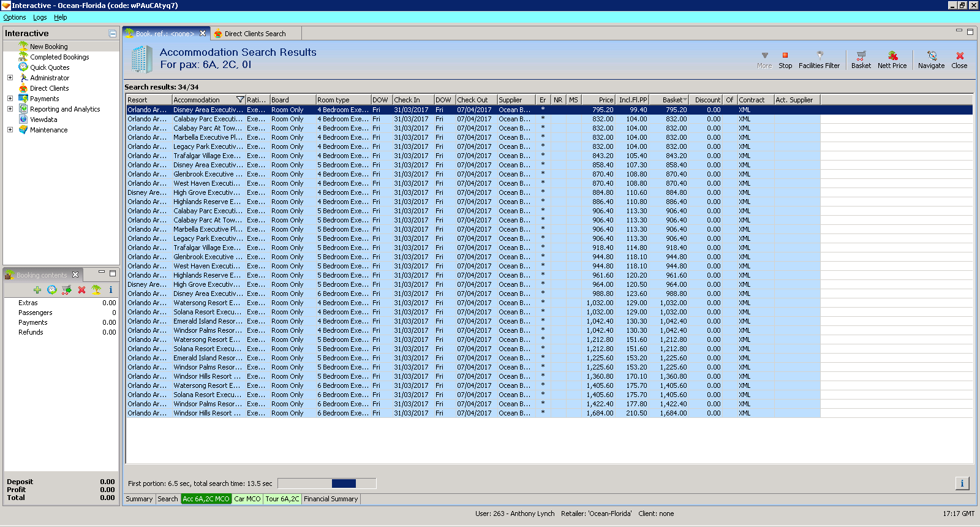Image resolution: width=980 pixels, height=527 pixels.
Task: Click the blue info icon at bottom right
Action: click(962, 483)
